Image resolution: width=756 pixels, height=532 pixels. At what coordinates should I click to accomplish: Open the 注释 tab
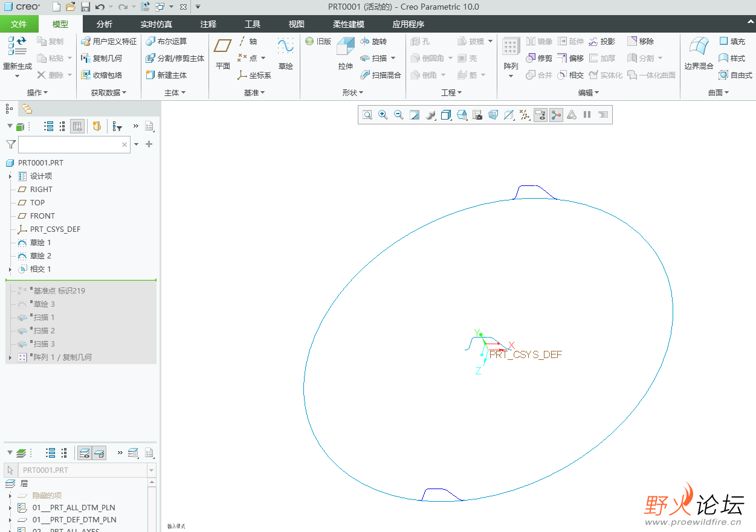coord(208,24)
